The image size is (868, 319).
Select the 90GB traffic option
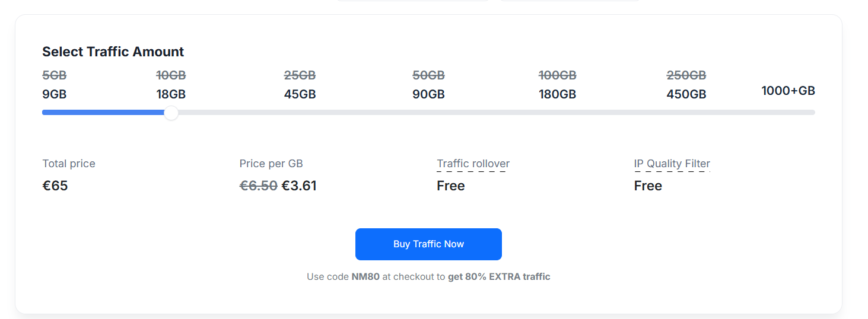[x=428, y=94]
